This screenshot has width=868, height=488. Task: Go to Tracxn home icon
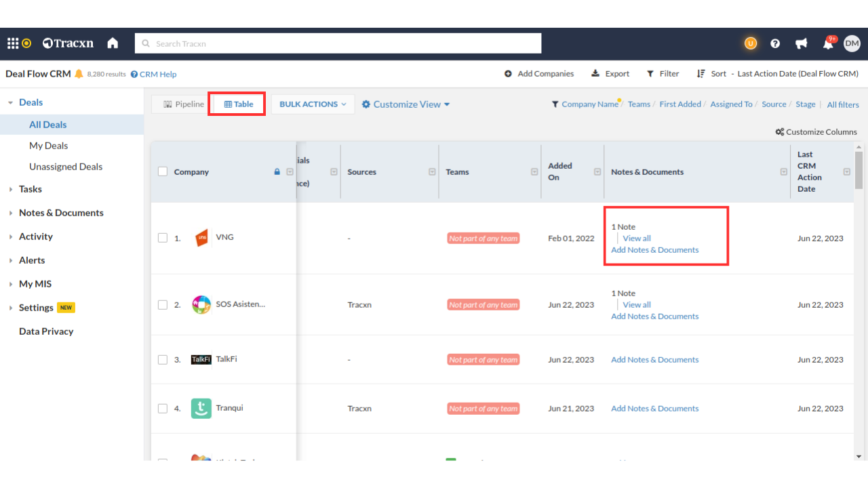[113, 43]
